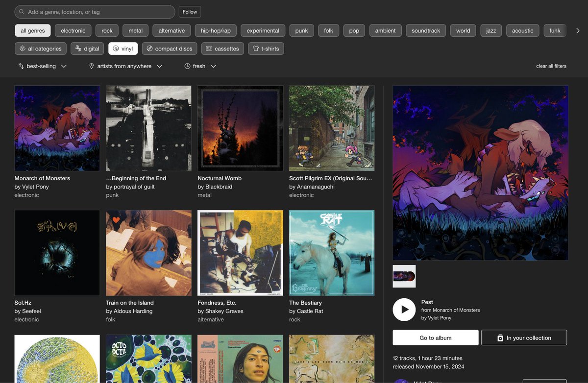Filter by world genre

point(463,30)
